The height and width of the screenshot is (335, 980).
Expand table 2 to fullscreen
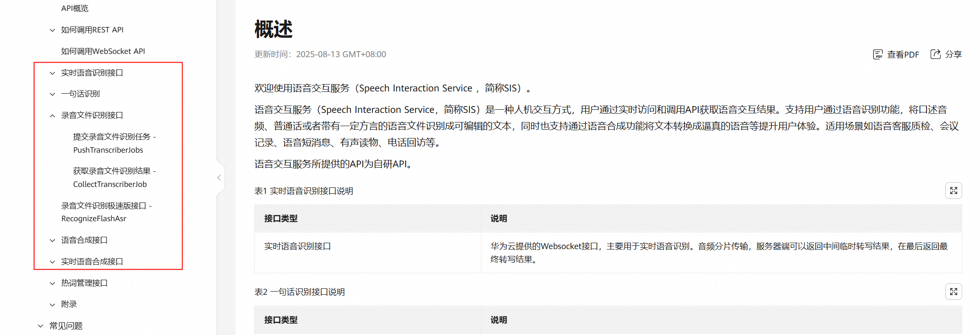953,292
